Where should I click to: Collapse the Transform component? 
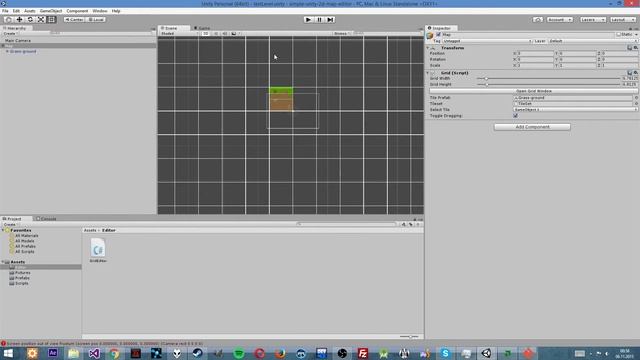tap(428, 48)
